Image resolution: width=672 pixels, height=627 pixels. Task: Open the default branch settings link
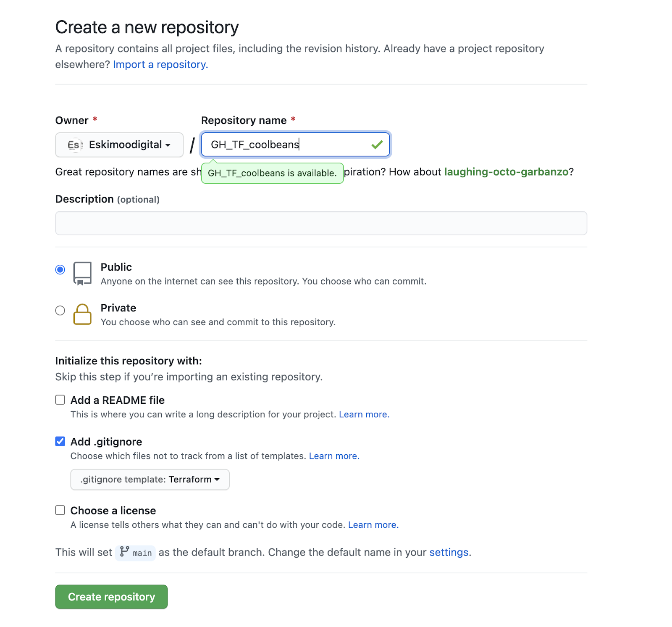449,552
